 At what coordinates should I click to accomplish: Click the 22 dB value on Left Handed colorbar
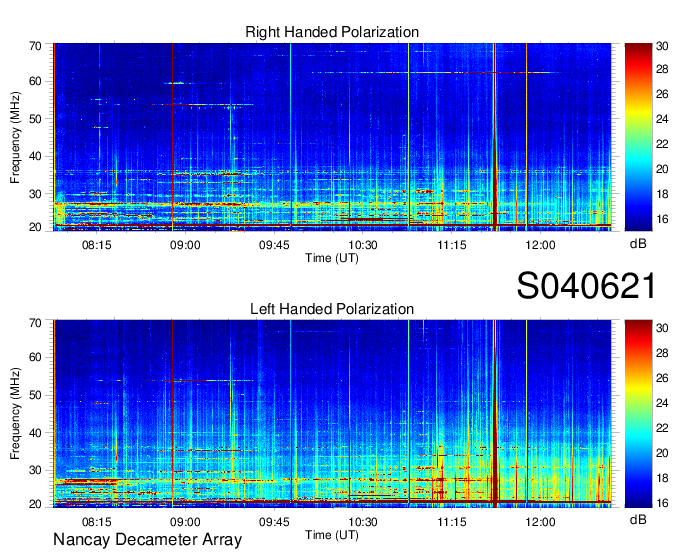click(x=662, y=428)
